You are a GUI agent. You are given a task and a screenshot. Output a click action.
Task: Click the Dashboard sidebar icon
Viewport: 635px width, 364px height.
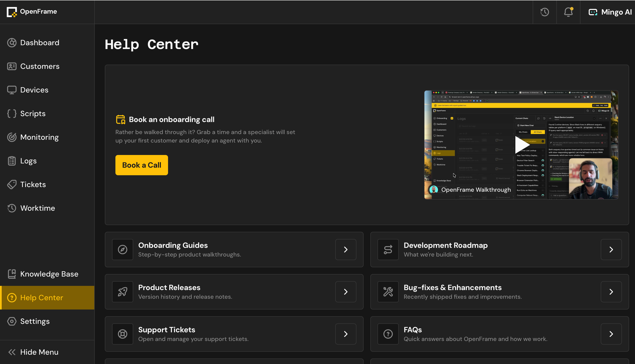pos(12,43)
